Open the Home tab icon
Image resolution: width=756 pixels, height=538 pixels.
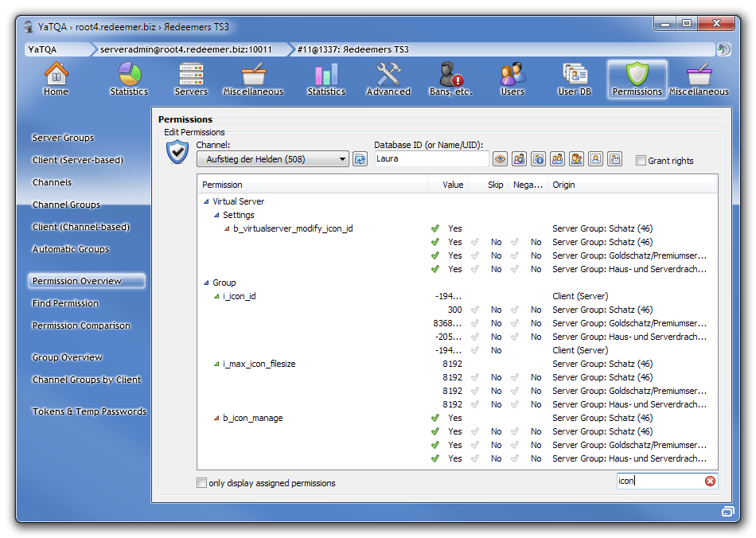tap(55, 79)
